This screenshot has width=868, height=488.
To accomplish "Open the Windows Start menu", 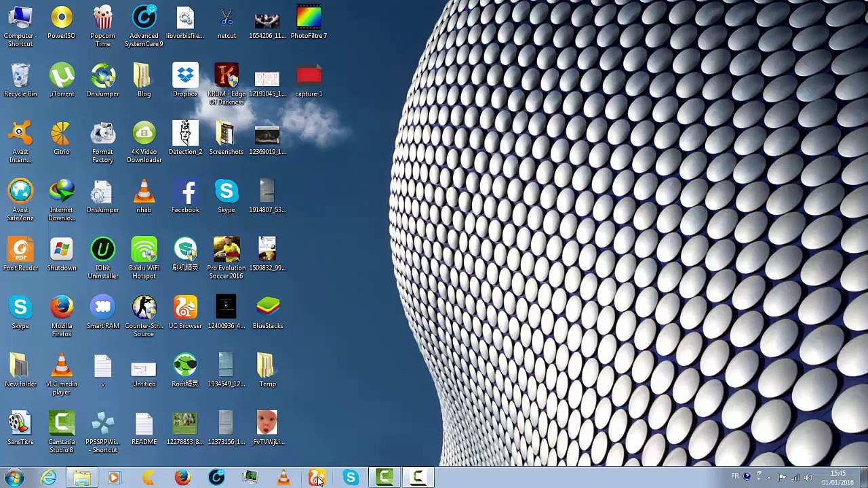I will pos(14,477).
